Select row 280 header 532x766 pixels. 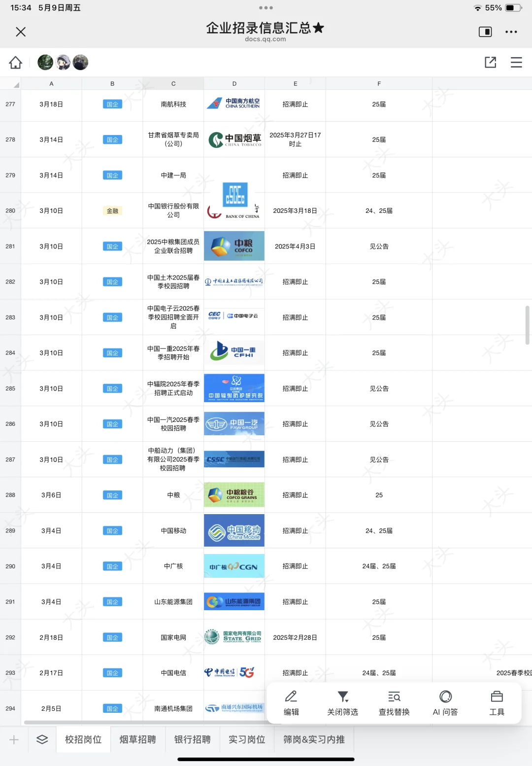(x=10, y=210)
